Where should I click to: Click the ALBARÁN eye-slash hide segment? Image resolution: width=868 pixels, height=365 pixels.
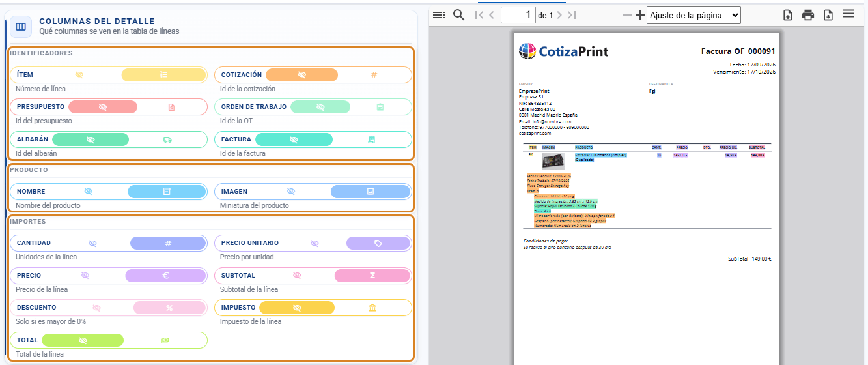[91, 139]
